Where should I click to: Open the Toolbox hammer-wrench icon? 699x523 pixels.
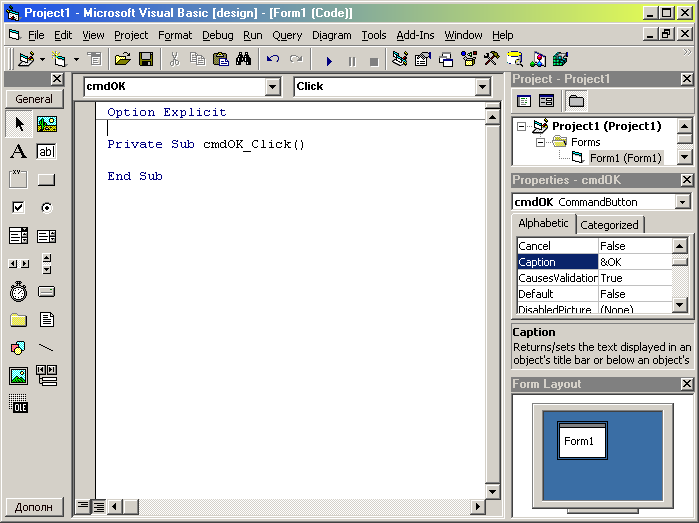pos(492,59)
